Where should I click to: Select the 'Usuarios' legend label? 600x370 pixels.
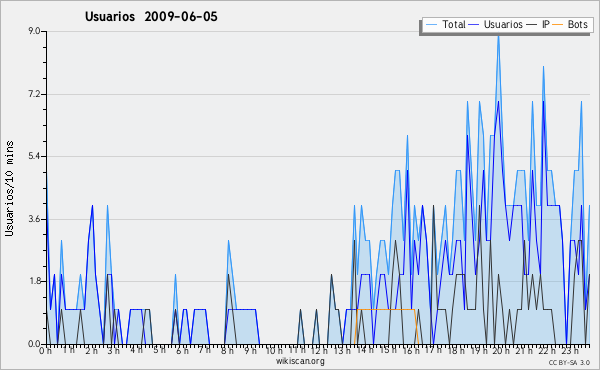503,24
